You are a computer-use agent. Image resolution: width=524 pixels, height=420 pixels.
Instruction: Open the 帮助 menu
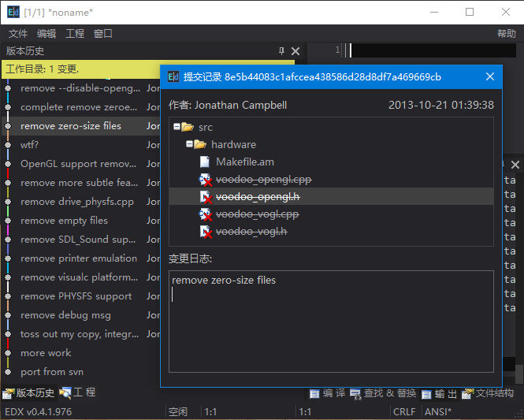point(507,33)
